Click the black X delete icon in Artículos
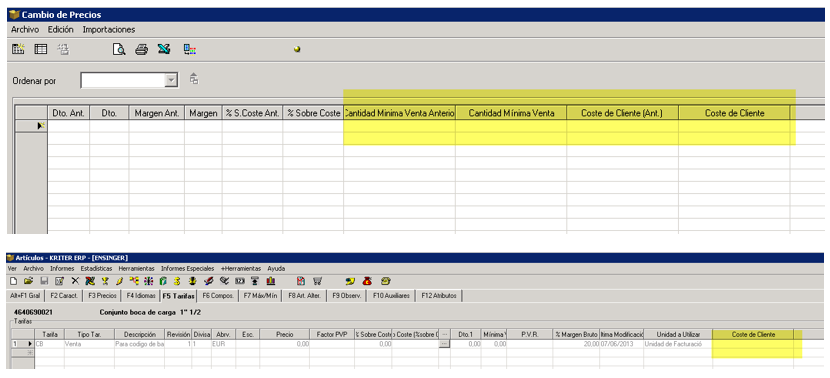Image resolution: width=830 pixels, height=378 pixels. 75,281
